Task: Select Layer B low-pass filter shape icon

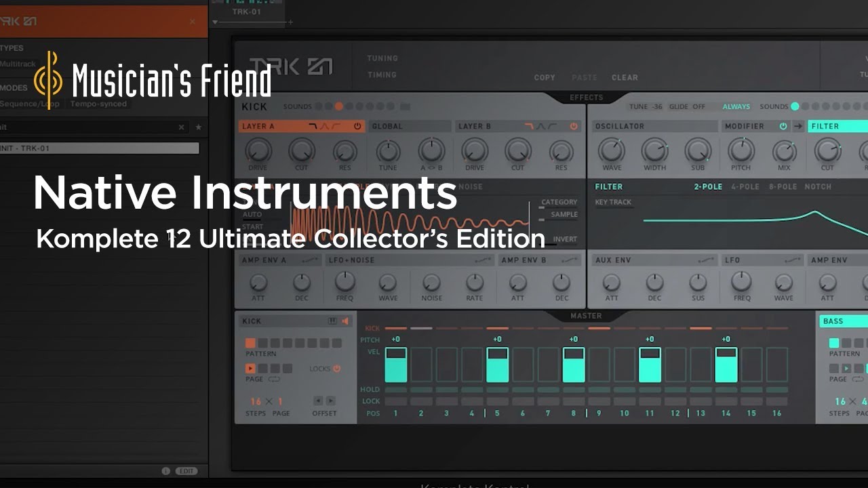Action: 530,126
